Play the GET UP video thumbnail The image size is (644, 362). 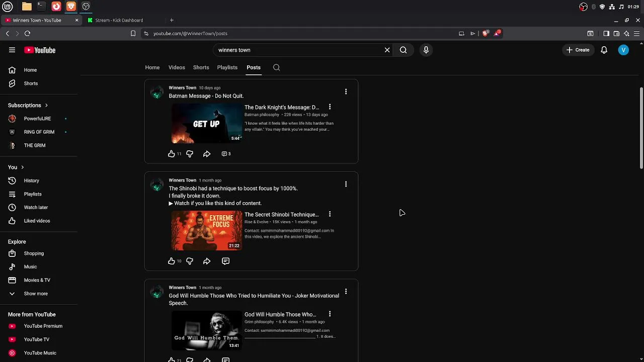(x=206, y=123)
